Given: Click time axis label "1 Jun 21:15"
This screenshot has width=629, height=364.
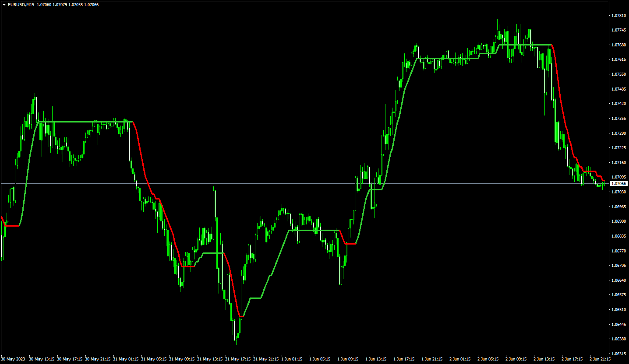Looking at the screenshot, I should 433,359.
